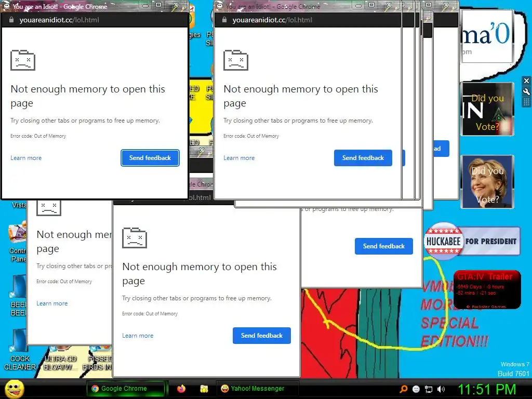The width and height of the screenshot is (532, 399).
Task: Click 'Try closing other tabs' text in upper-left window
Action: coord(85,121)
